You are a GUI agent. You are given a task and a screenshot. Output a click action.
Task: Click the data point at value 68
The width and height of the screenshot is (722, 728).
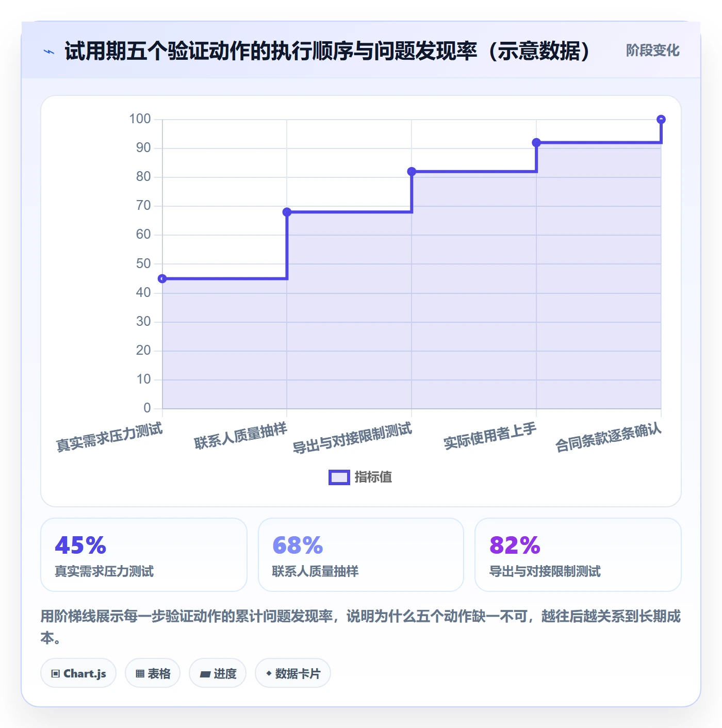(x=287, y=212)
